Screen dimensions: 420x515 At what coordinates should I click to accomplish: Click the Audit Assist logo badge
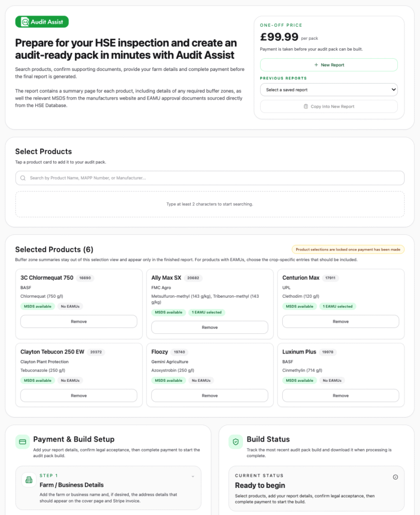(x=42, y=22)
